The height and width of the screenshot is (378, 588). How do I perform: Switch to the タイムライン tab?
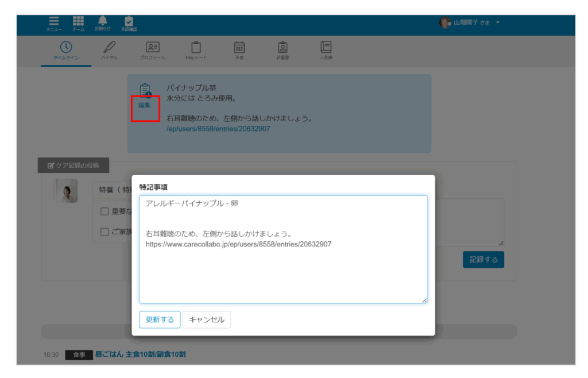tap(66, 51)
